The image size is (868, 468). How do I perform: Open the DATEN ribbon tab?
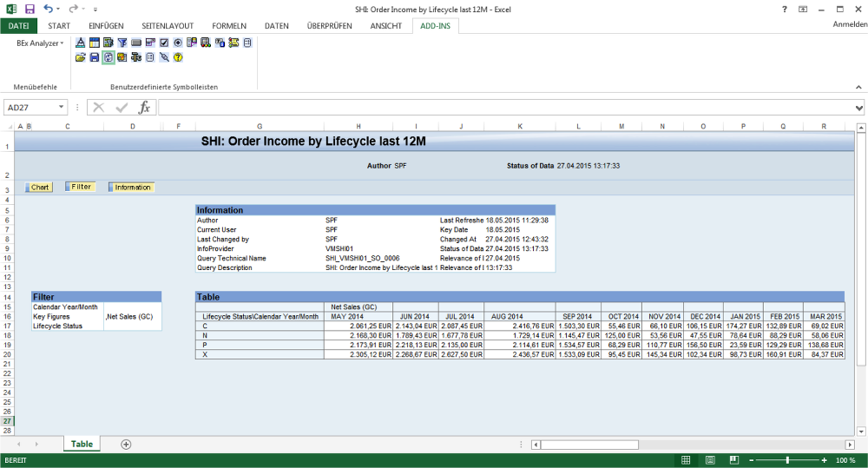[x=276, y=26]
